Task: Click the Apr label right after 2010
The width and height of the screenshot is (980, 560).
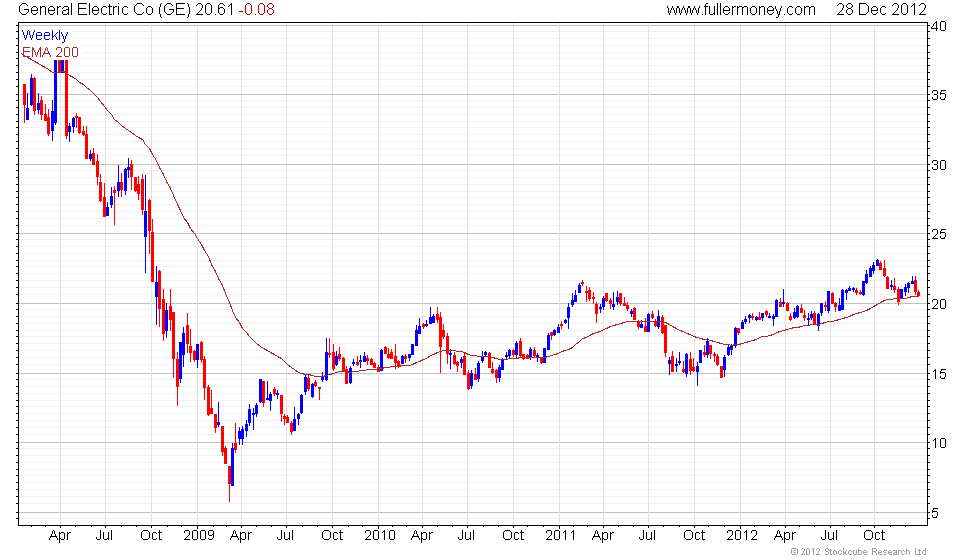Action: pyautogui.click(x=422, y=536)
